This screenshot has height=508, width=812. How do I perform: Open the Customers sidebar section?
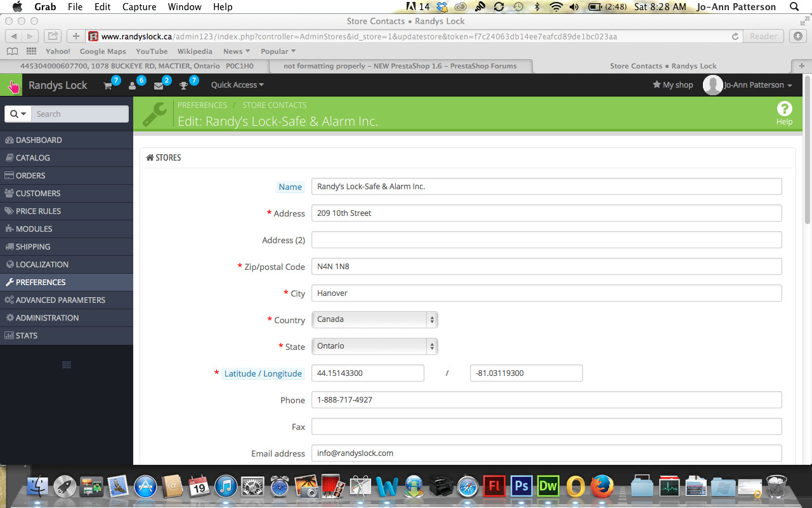point(67,193)
